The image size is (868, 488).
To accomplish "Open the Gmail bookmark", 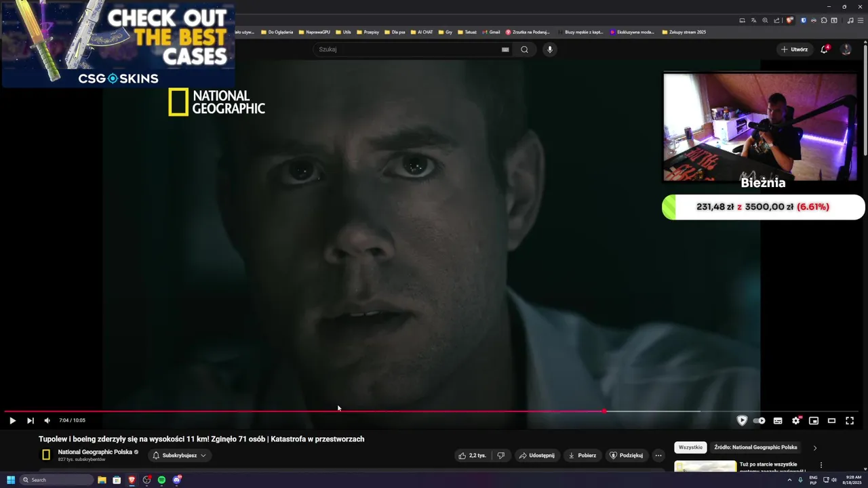I will (491, 32).
